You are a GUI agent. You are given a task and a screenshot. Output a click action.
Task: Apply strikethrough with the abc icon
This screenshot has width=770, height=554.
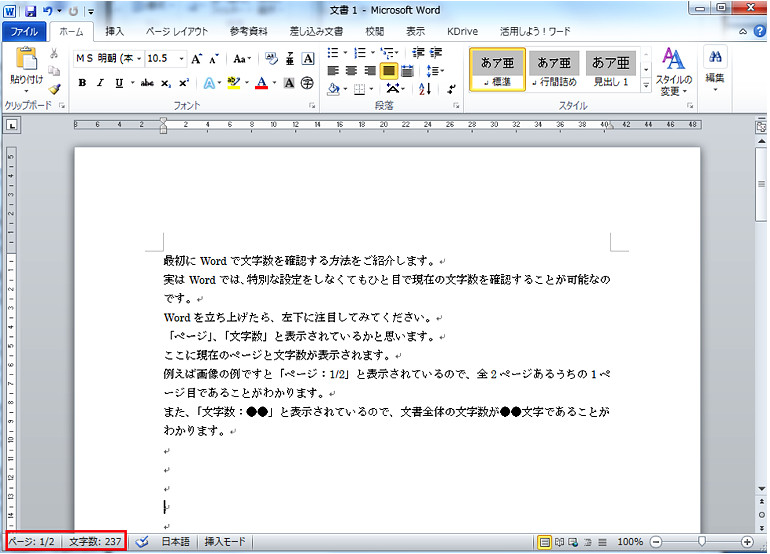point(147,83)
